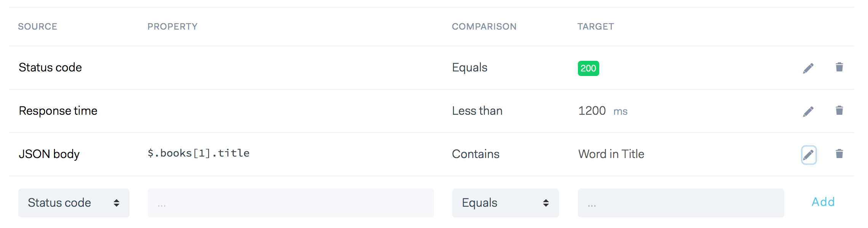Click the Add link to create the assertion
Screen dimensions: 868x228
(822, 203)
